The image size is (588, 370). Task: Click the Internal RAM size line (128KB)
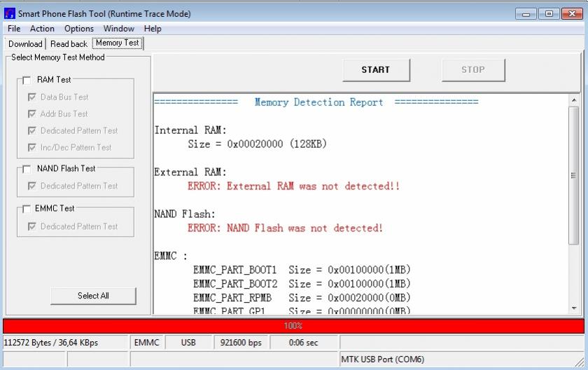click(258, 144)
